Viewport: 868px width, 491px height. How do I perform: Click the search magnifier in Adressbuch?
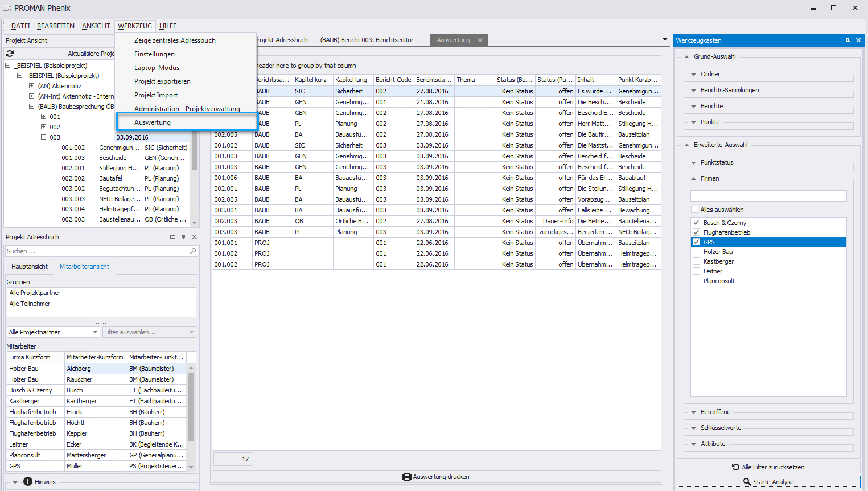193,251
